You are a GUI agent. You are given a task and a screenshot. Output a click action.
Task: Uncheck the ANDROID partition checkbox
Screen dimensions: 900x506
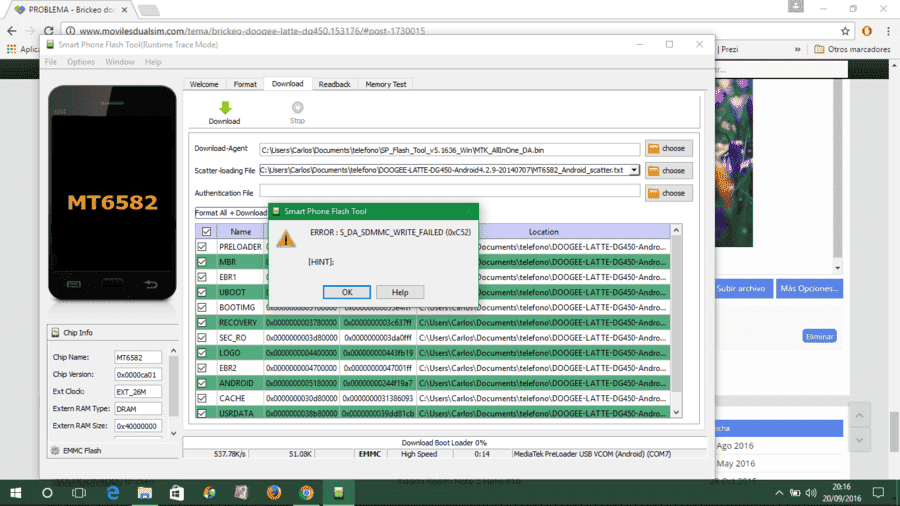point(202,383)
